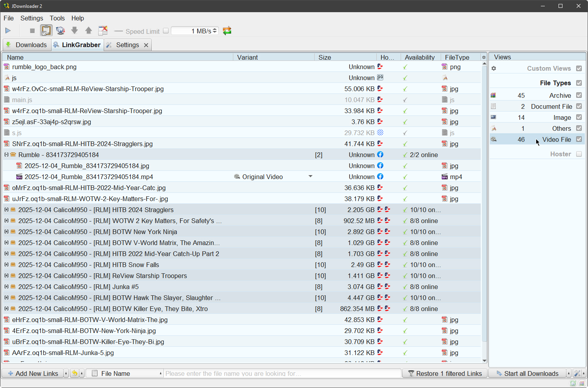Click the Archive file type icon

(x=493, y=95)
